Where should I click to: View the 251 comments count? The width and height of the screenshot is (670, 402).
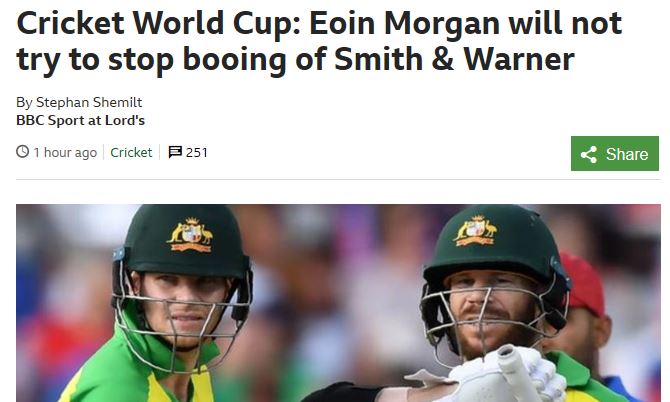(197, 153)
